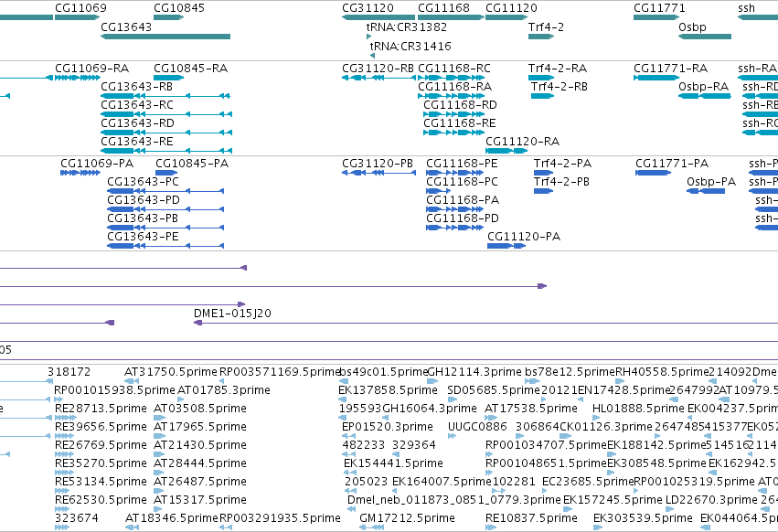Click transcript Osbp-RA

tap(704, 86)
